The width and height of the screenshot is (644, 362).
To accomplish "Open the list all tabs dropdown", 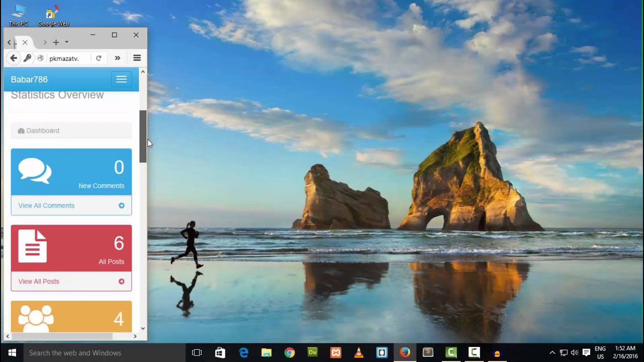I will tap(66, 42).
